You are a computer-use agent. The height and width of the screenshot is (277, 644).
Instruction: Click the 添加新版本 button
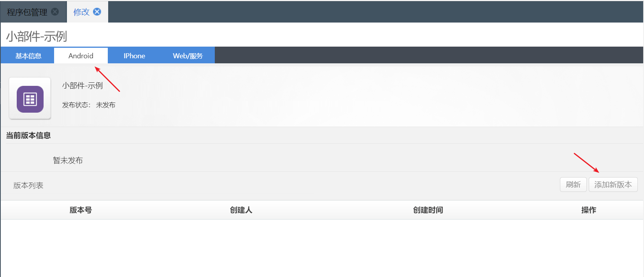tap(613, 185)
